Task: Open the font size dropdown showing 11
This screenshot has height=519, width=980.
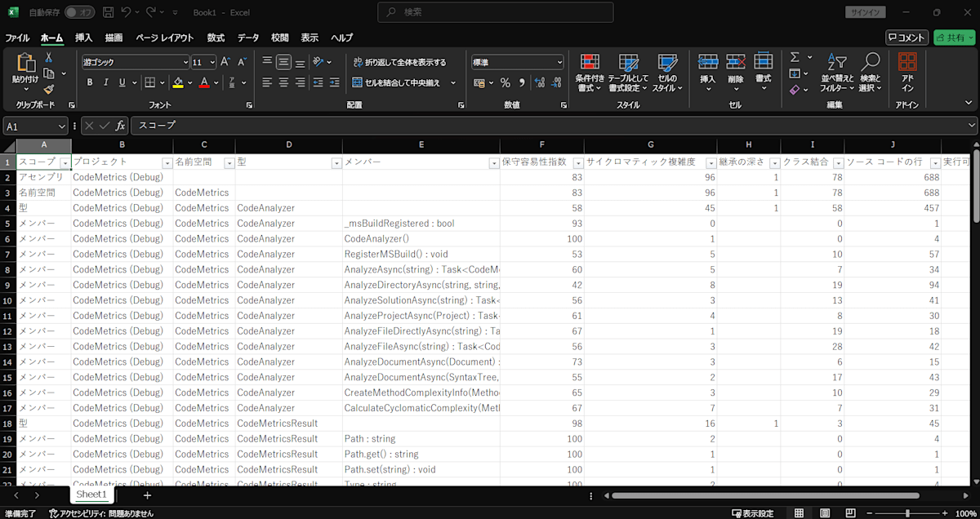Action: [x=212, y=62]
